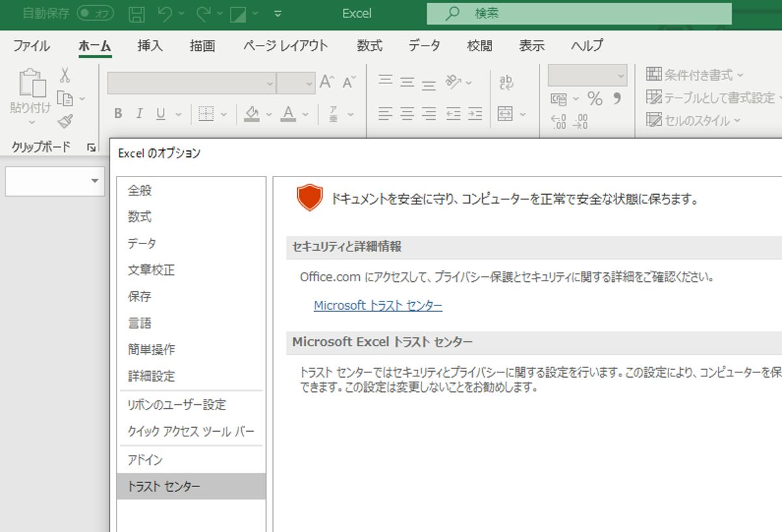
Task: Select 詳細設定 in options sidebar
Action: pyautogui.click(x=151, y=376)
